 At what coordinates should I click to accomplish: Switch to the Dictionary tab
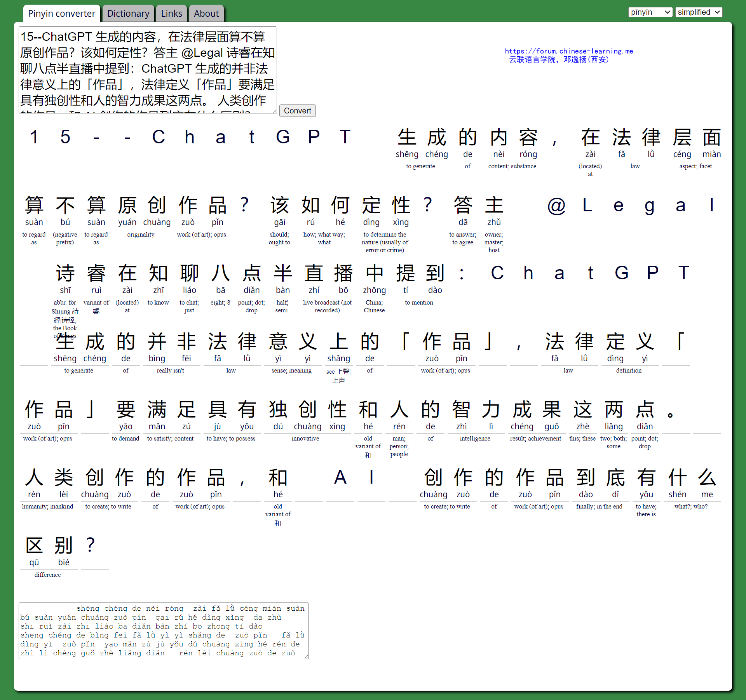point(128,14)
